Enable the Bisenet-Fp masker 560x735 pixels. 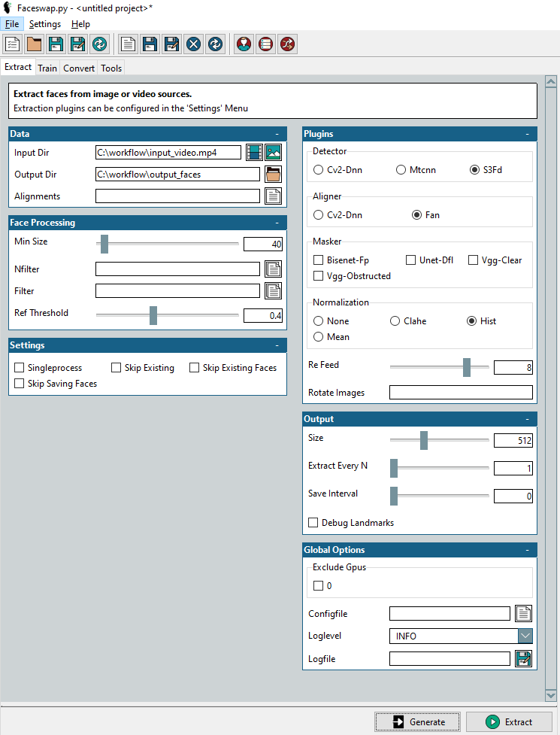click(319, 260)
